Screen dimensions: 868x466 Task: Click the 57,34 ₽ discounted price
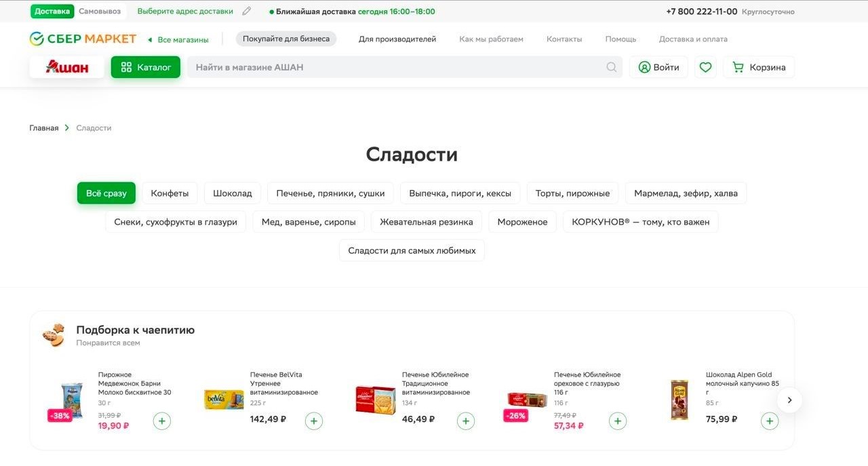pyautogui.click(x=568, y=426)
